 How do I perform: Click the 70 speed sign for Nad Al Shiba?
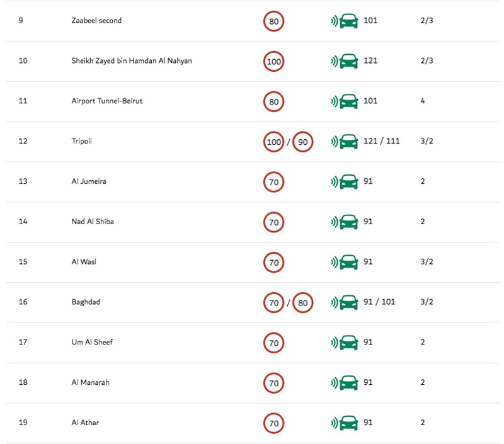coord(273,222)
